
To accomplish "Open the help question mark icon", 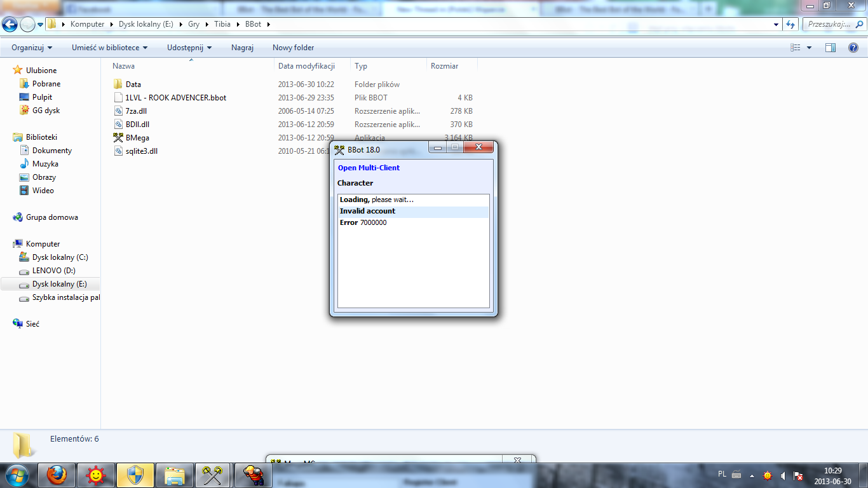I will coord(853,48).
